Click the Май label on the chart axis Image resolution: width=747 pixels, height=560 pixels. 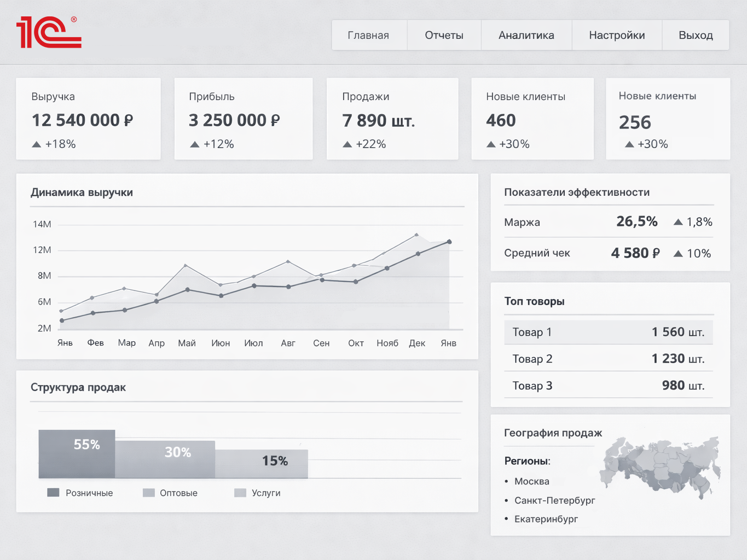[187, 343]
